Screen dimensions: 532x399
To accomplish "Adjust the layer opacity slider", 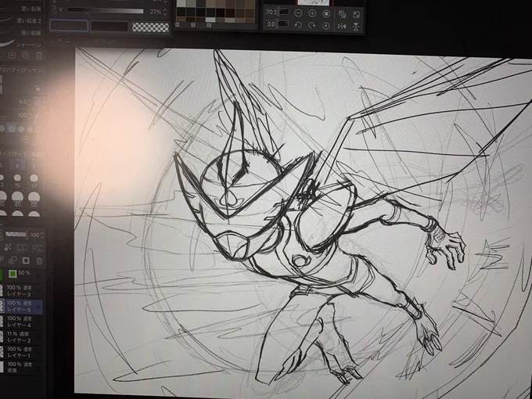I will pyautogui.click(x=16, y=235).
